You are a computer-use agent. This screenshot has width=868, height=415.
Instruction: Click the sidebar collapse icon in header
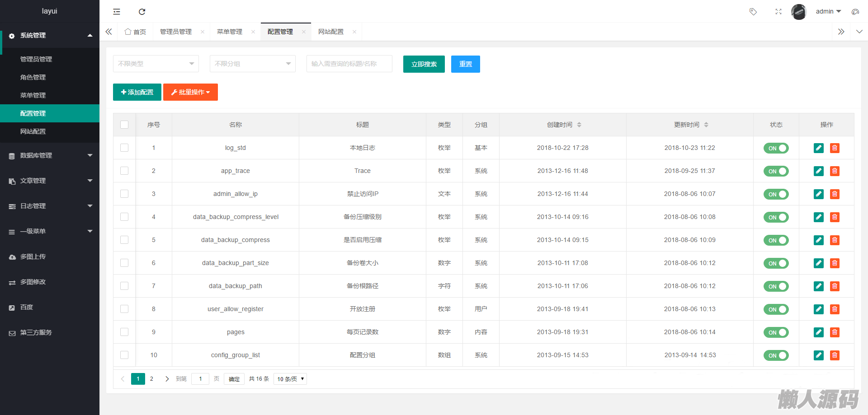pos(117,12)
